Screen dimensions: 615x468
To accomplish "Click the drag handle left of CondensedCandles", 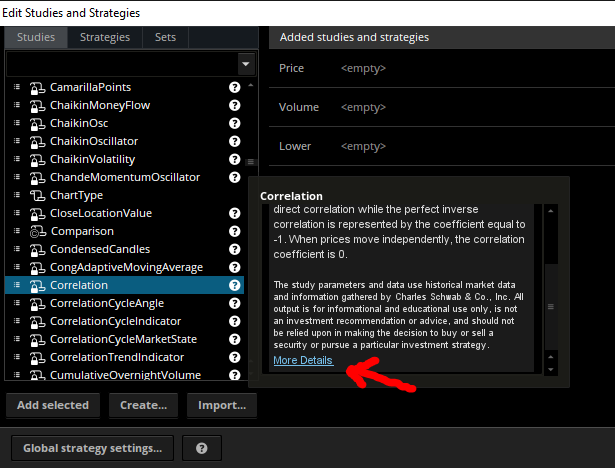I will click(17, 249).
